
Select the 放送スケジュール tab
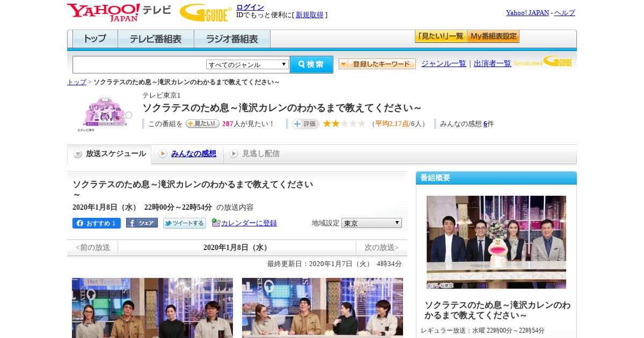tap(109, 154)
